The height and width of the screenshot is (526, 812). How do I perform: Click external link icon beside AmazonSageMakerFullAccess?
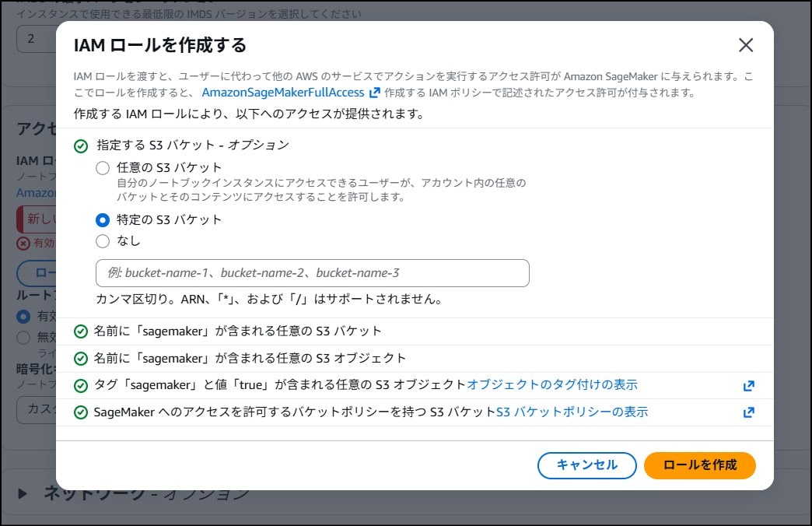tap(374, 93)
